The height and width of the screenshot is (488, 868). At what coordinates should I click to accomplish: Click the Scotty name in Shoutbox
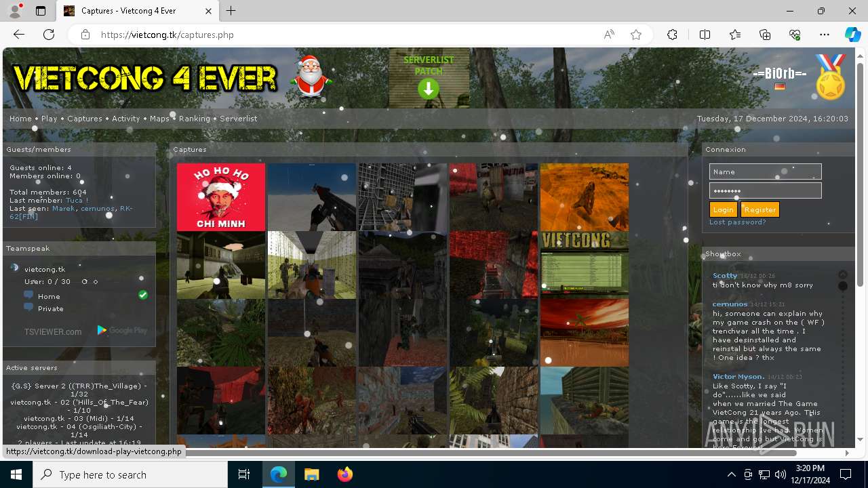point(725,276)
